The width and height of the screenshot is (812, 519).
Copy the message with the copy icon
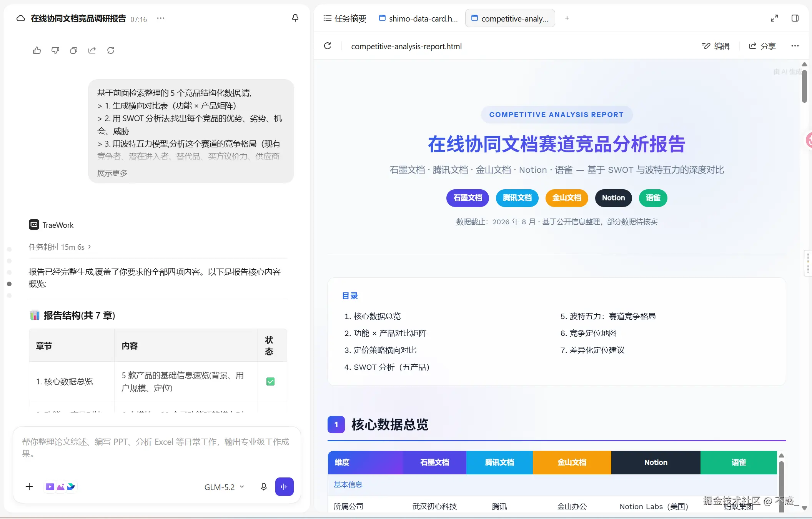pyautogui.click(x=74, y=50)
